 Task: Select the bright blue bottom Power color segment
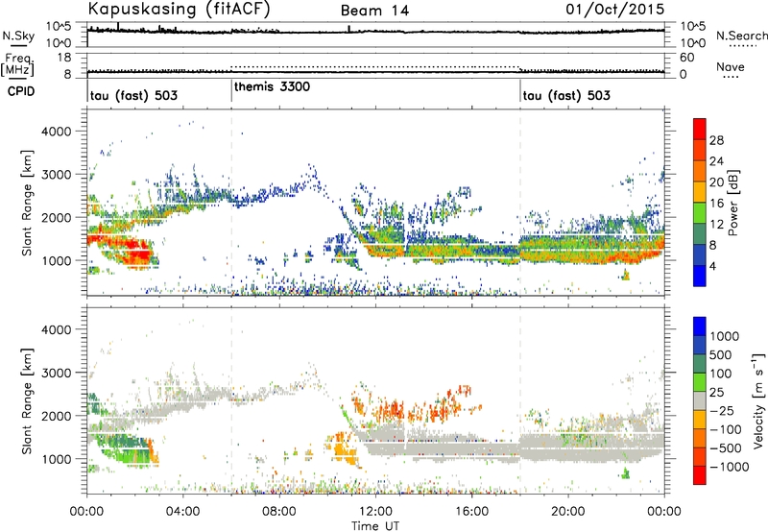(x=700, y=277)
